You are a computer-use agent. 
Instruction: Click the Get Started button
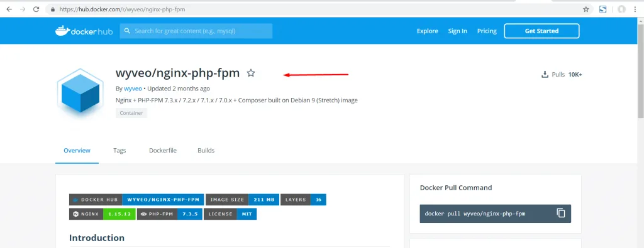tap(541, 31)
